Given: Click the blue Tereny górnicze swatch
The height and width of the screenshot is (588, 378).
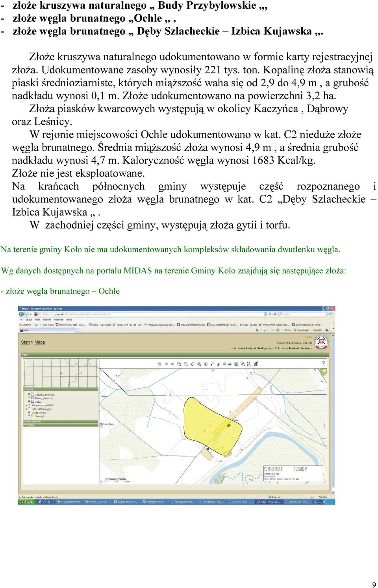Looking at the screenshot, I should click(33, 398).
